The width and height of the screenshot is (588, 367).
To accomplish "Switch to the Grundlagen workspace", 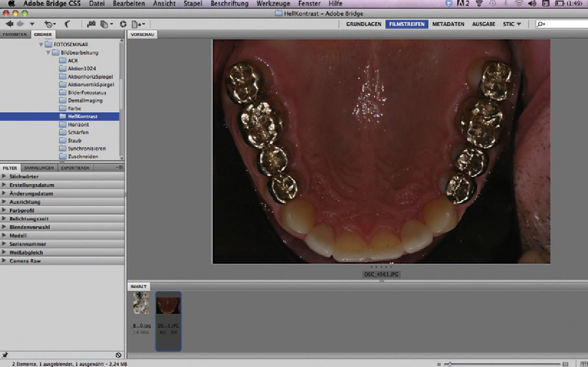I will 364,24.
